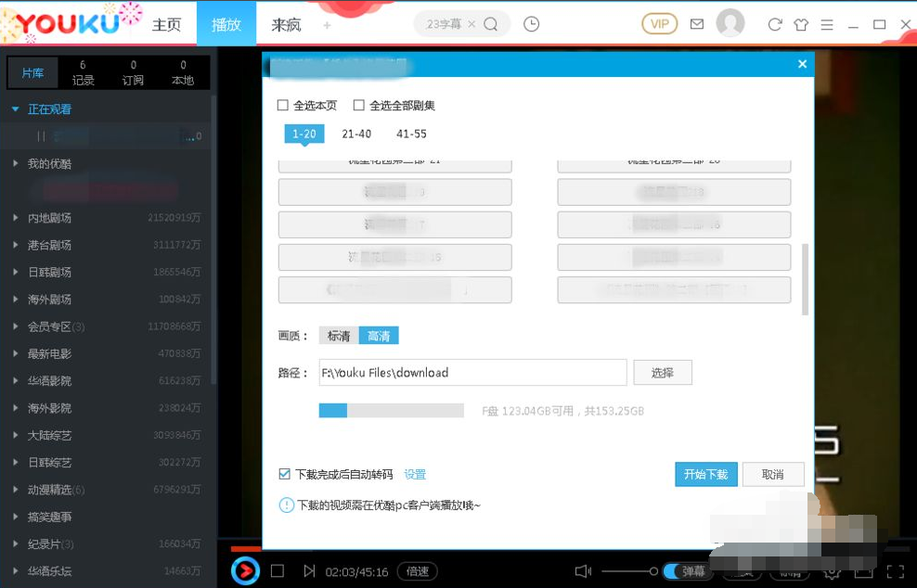Click the circular Youku play button

point(244,571)
